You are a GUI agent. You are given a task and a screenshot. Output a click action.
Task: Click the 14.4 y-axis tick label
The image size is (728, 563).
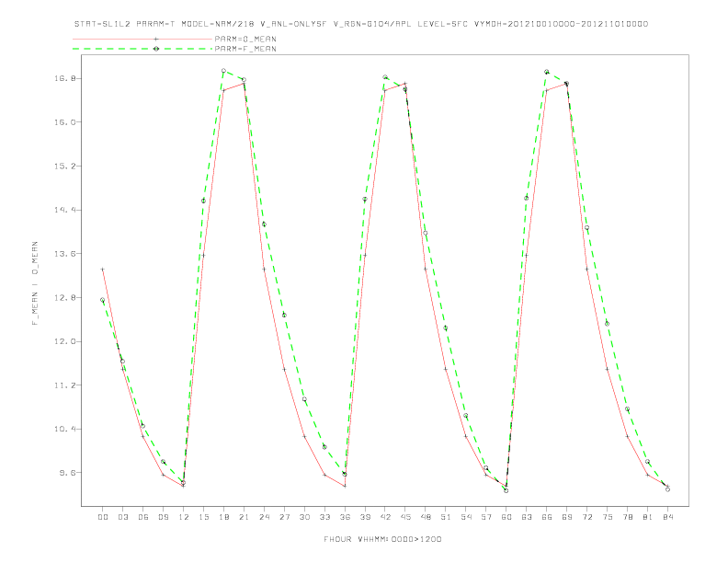[x=64, y=210]
